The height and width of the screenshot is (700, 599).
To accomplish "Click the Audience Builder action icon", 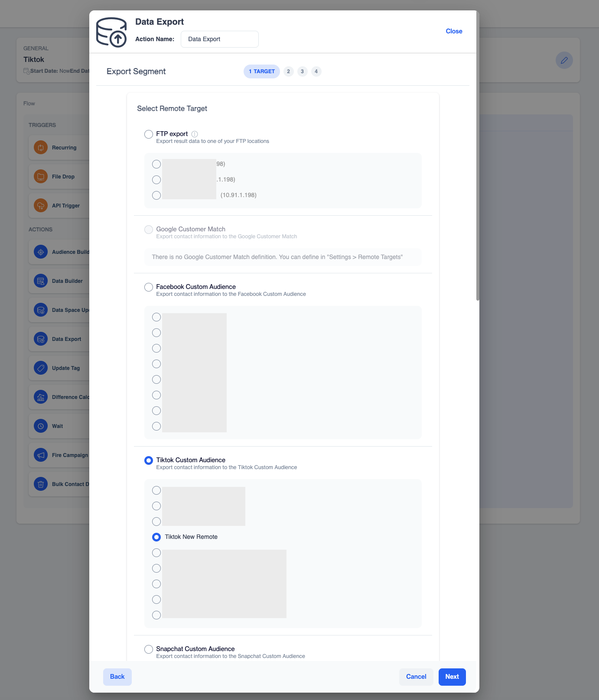I will point(41,252).
